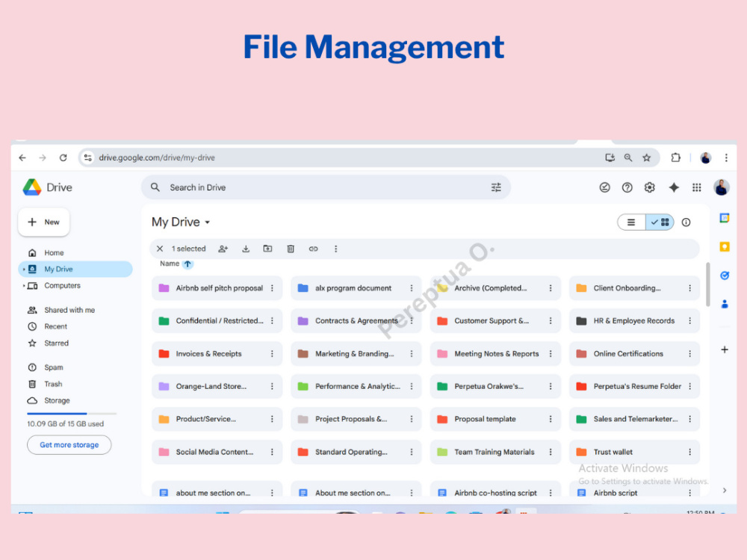The height and width of the screenshot is (560, 747).
Task: Share the selected item with the add-person icon
Action: click(x=223, y=249)
